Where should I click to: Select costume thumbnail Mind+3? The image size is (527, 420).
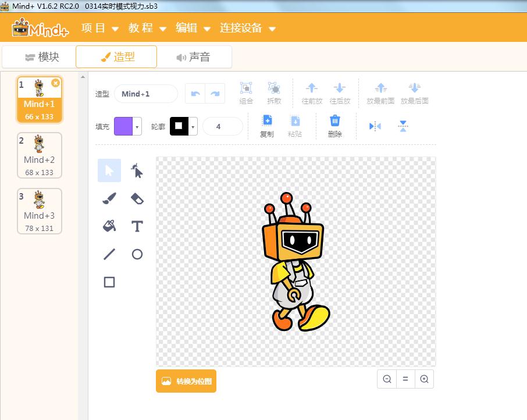coord(40,211)
